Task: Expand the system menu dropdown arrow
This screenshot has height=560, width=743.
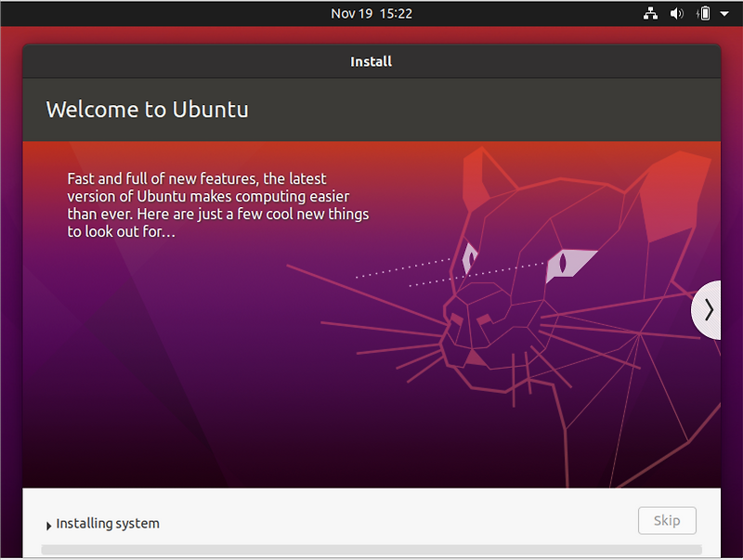Action: click(724, 14)
